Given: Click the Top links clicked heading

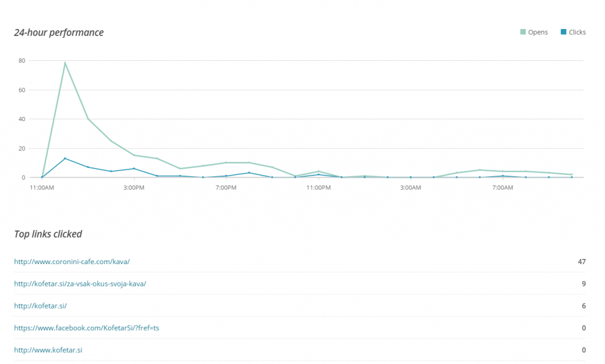Looking at the screenshot, I should tap(48, 234).
